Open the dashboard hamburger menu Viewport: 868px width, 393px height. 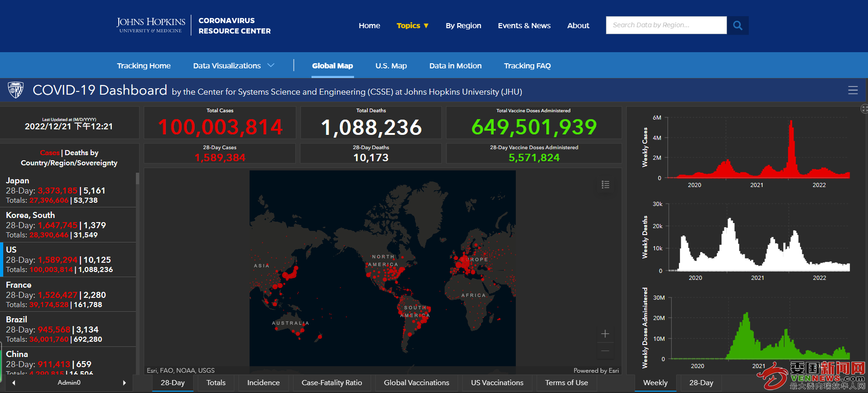tap(853, 91)
